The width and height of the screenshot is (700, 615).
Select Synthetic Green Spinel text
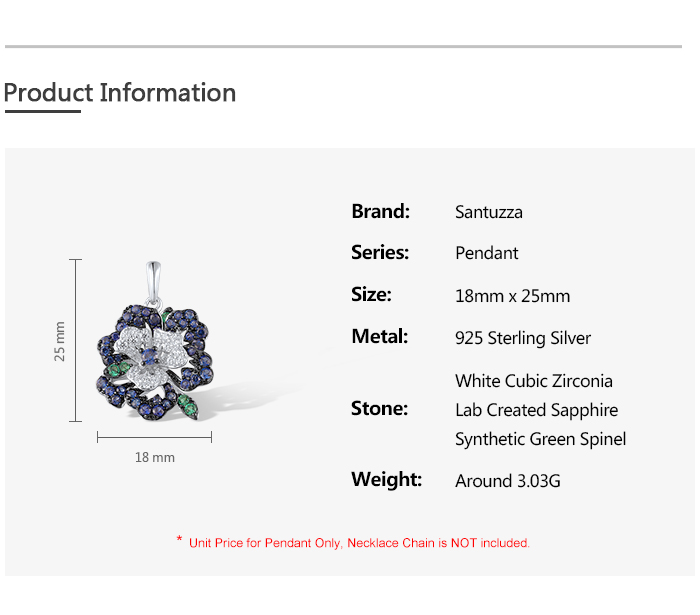pos(540,439)
